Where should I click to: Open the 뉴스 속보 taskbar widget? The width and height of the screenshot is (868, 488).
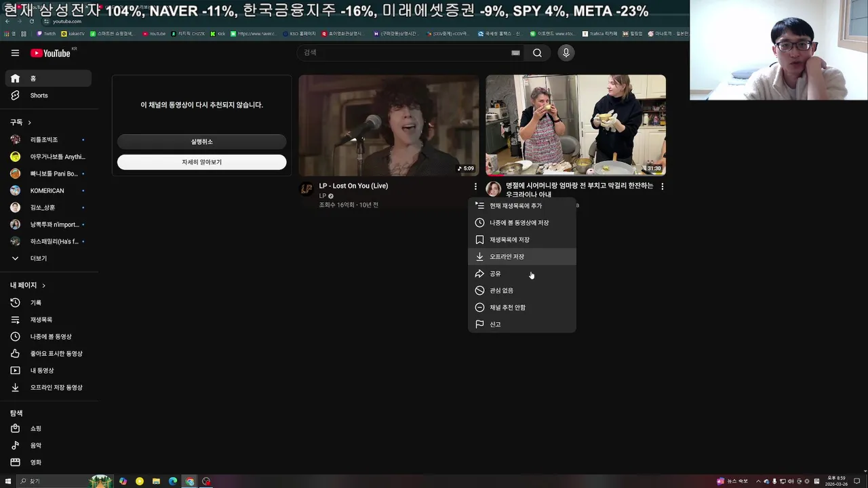[732, 481]
